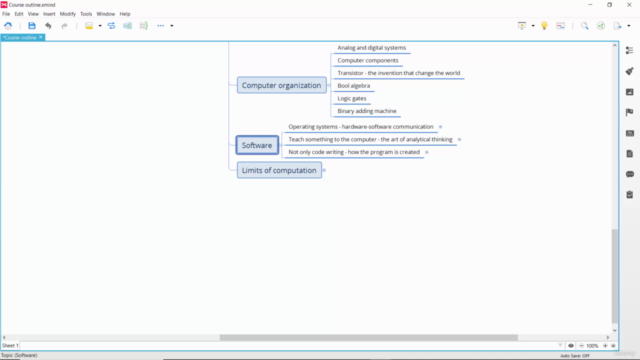The height and width of the screenshot is (360, 640).
Task: Expand the Limits of computation branch
Action: (324, 170)
